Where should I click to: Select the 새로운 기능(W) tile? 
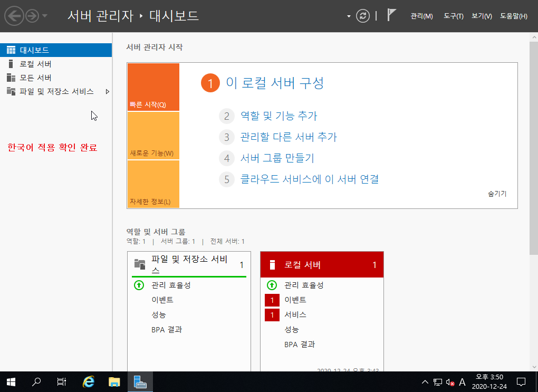tap(153, 136)
